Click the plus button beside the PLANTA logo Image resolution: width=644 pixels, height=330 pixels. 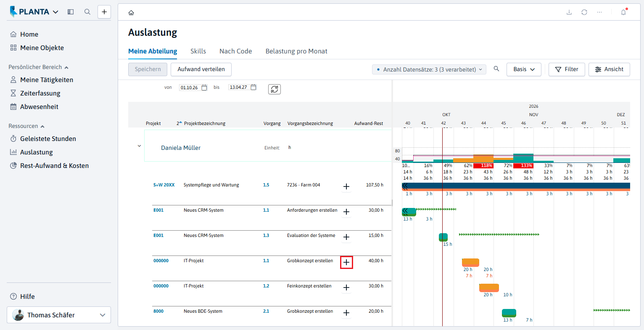tap(104, 12)
